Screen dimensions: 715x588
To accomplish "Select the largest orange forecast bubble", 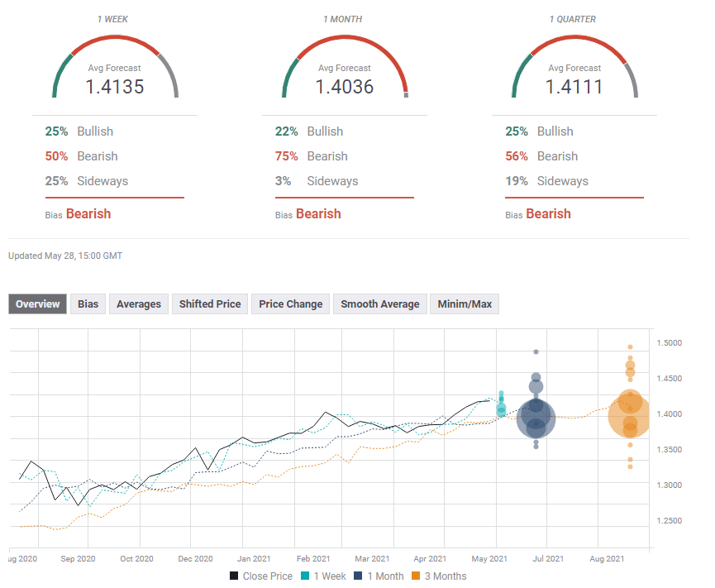I will pyautogui.click(x=630, y=418).
